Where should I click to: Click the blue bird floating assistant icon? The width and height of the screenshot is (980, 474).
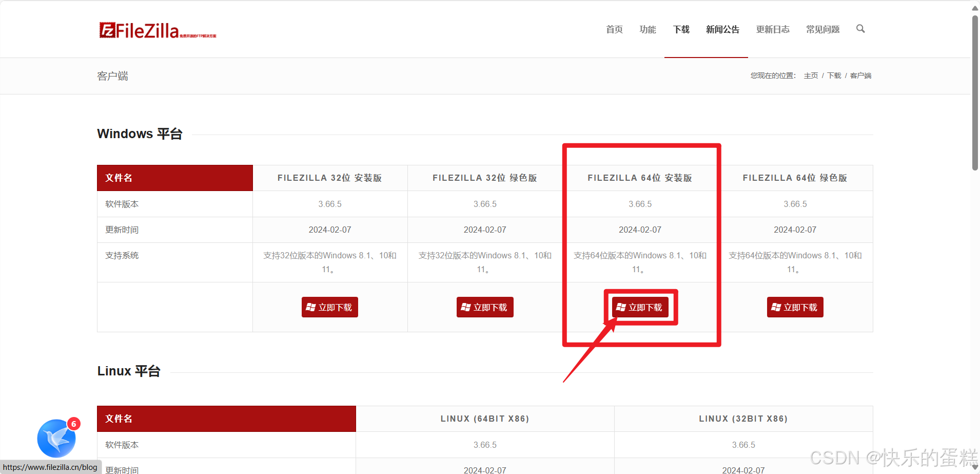(56, 439)
